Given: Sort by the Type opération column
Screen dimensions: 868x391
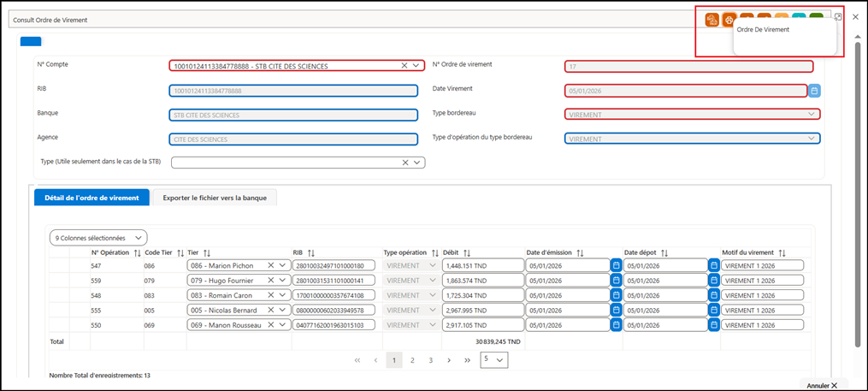Looking at the screenshot, I should 435,252.
